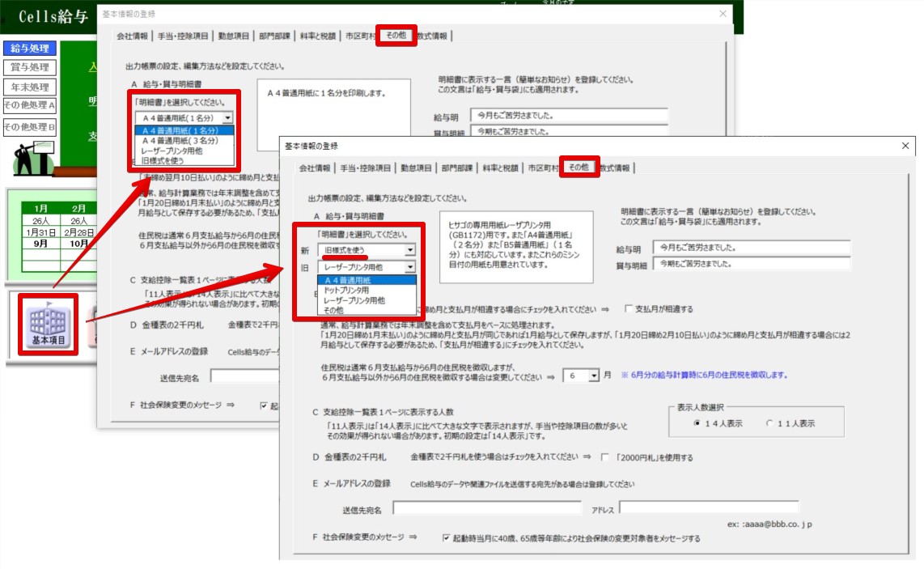The height and width of the screenshot is (569, 924).
Task: Choose ドットプリンタ用 from the open list
Action: click(347, 290)
